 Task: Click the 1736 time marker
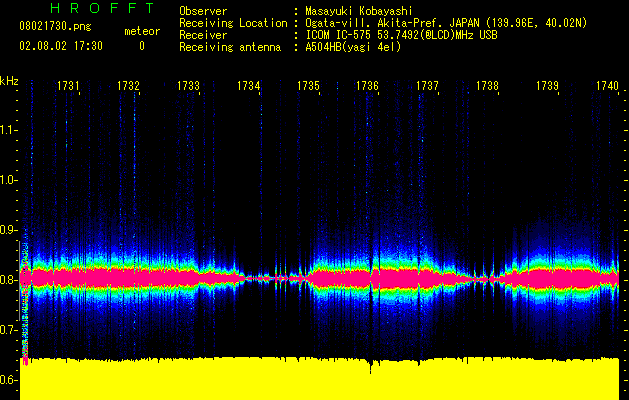(x=367, y=86)
